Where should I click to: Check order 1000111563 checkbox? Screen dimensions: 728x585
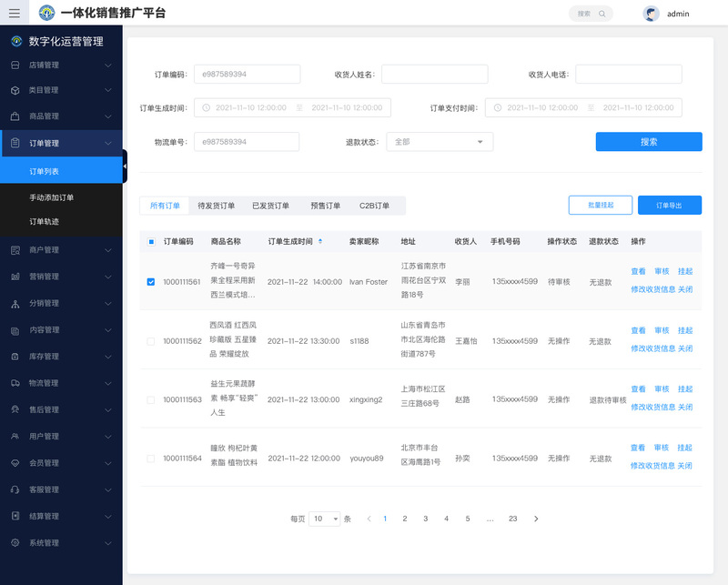(151, 399)
